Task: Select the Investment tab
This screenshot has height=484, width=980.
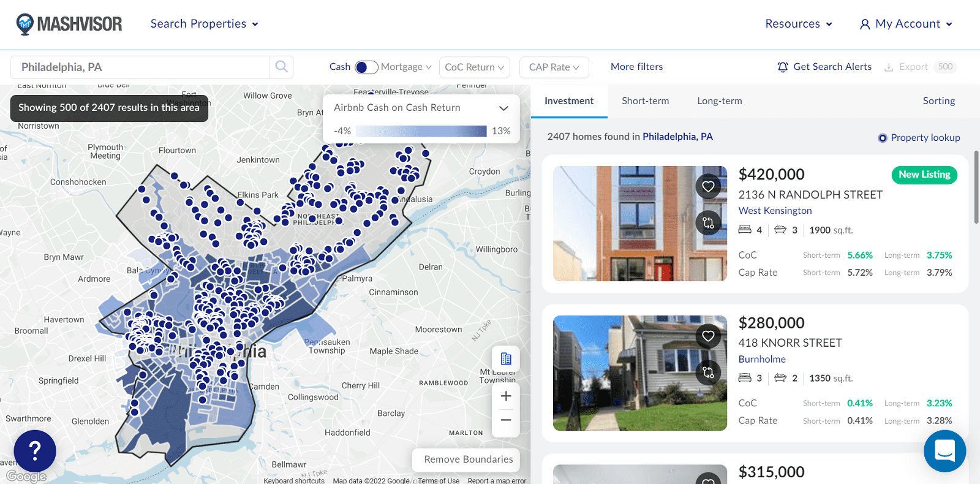Action: 569,101
